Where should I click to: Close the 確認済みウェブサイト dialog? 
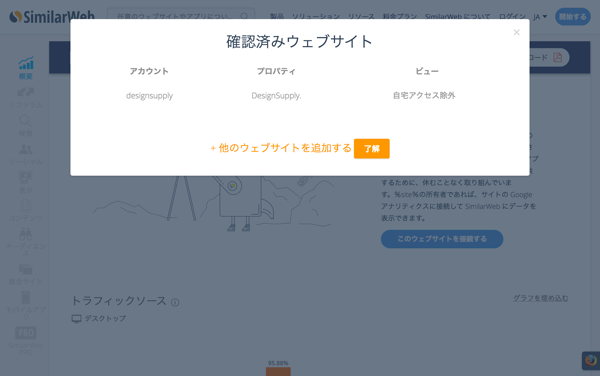[x=516, y=33]
